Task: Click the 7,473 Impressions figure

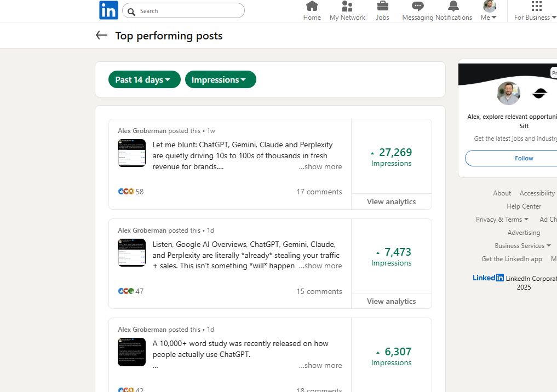Action: tap(391, 257)
